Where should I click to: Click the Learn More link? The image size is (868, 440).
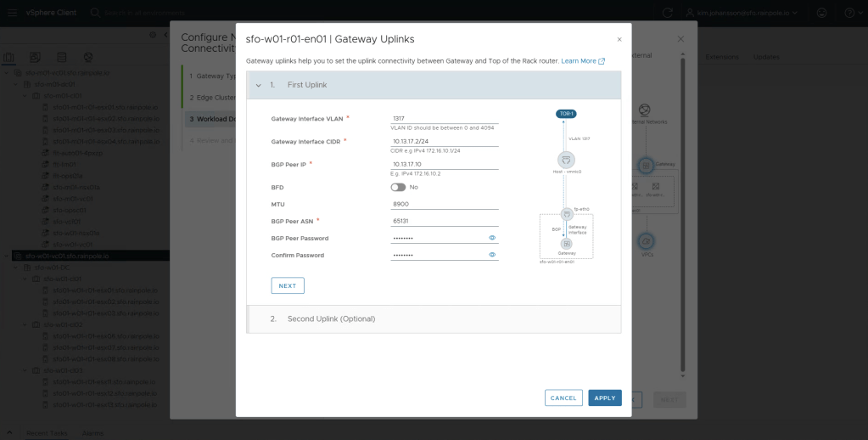[582, 61]
